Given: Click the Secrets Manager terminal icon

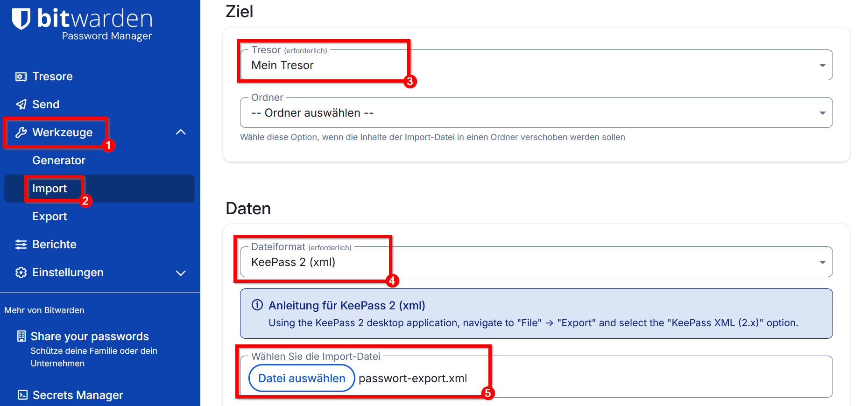Looking at the screenshot, I should (22, 395).
